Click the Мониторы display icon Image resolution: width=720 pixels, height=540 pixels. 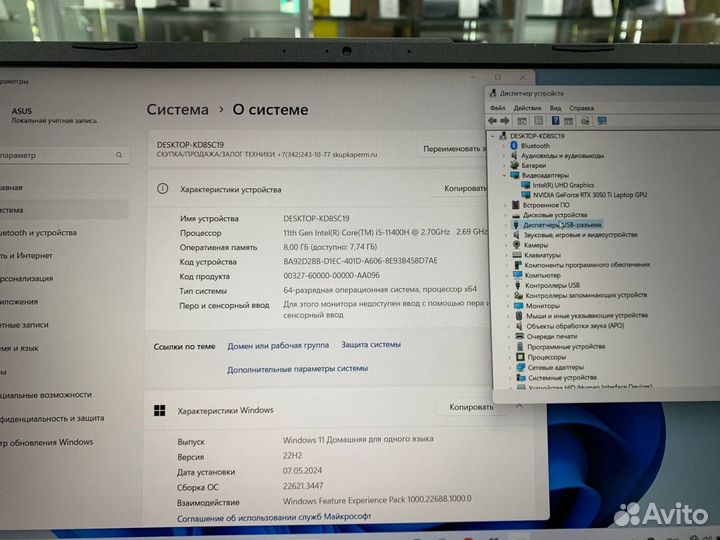pyautogui.click(x=518, y=306)
